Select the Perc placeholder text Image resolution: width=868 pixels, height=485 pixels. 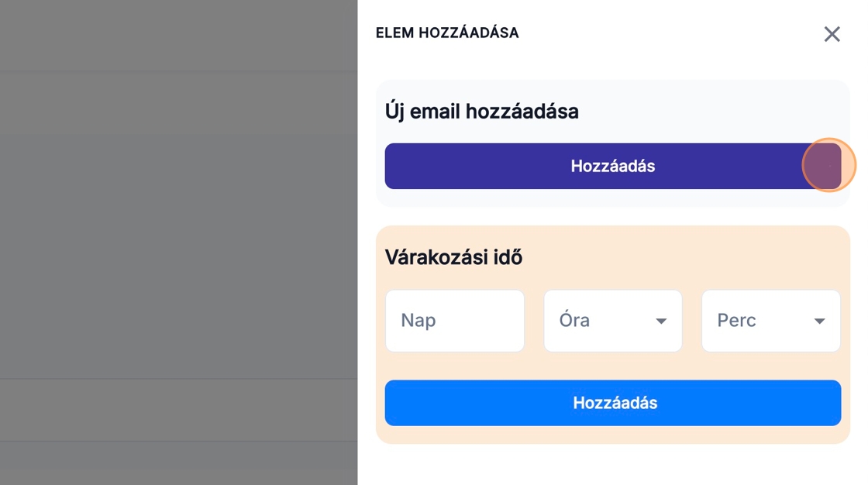[736, 321]
